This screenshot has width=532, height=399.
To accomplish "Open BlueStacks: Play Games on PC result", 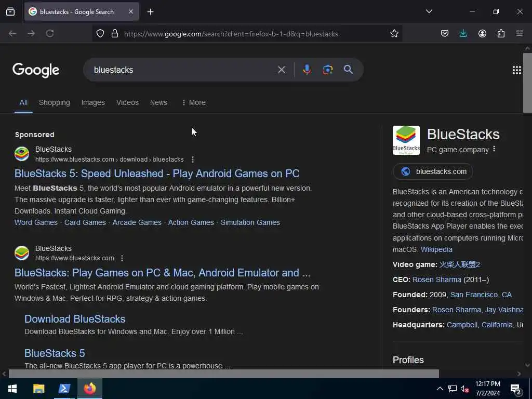I will click(x=162, y=273).
